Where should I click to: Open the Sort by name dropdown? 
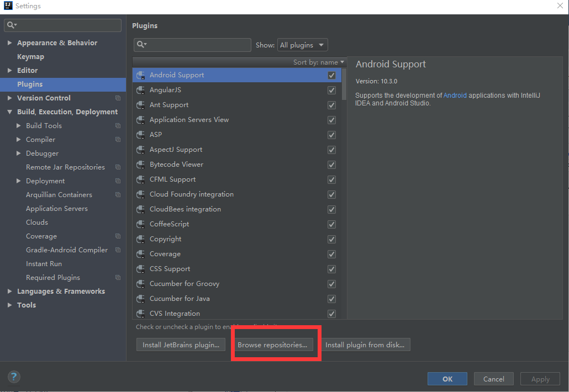(x=319, y=62)
